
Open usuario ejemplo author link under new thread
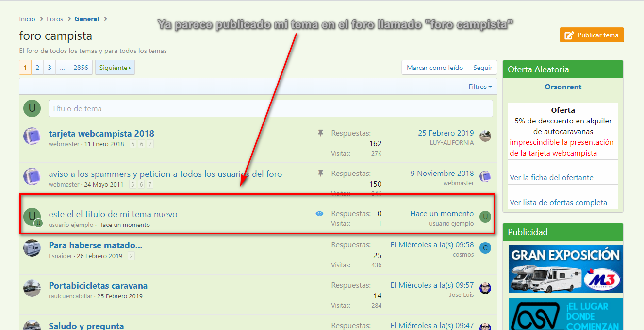coord(71,225)
